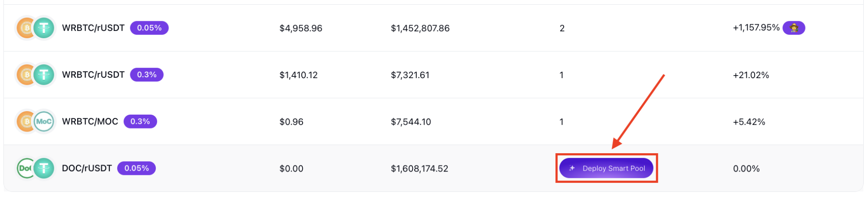Click the +21.02% value
This screenshot has height=201, width=868.
751,75
